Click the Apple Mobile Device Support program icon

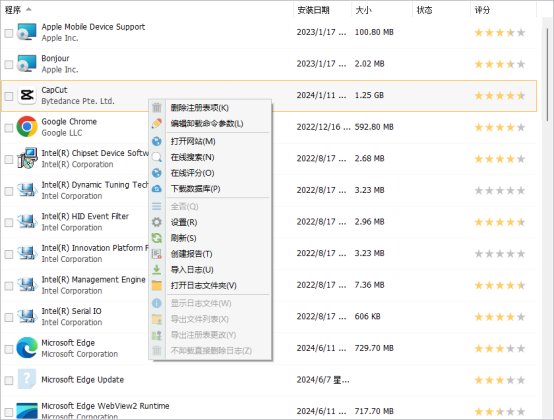pyautogui.click(x=27, y=32)
